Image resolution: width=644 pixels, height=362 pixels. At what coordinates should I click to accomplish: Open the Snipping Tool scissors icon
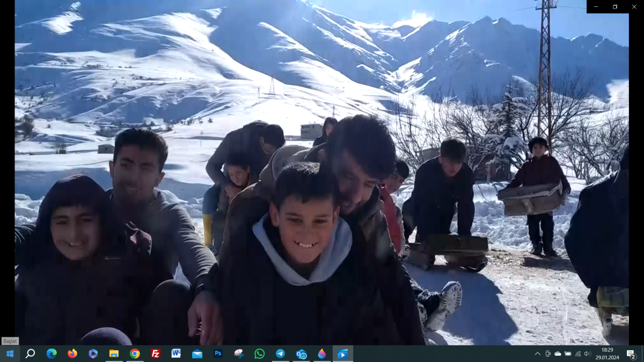[x=239, y=353]
